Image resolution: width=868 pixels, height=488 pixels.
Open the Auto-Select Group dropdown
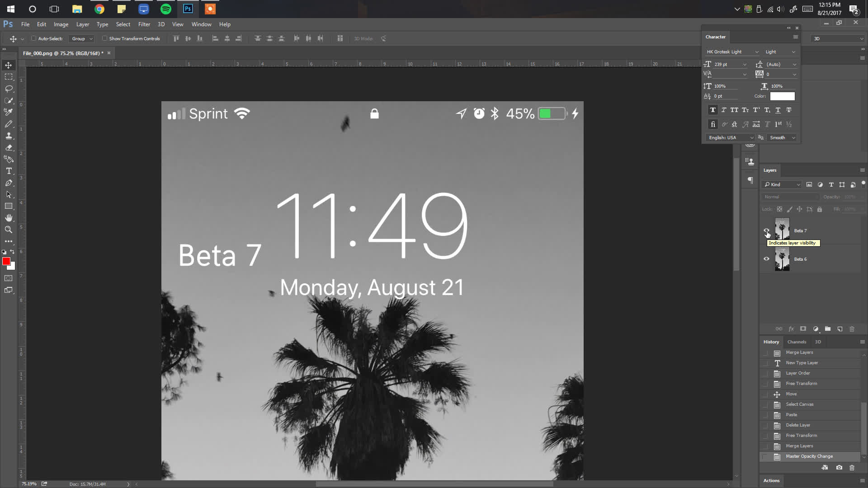tap(82, 39)
